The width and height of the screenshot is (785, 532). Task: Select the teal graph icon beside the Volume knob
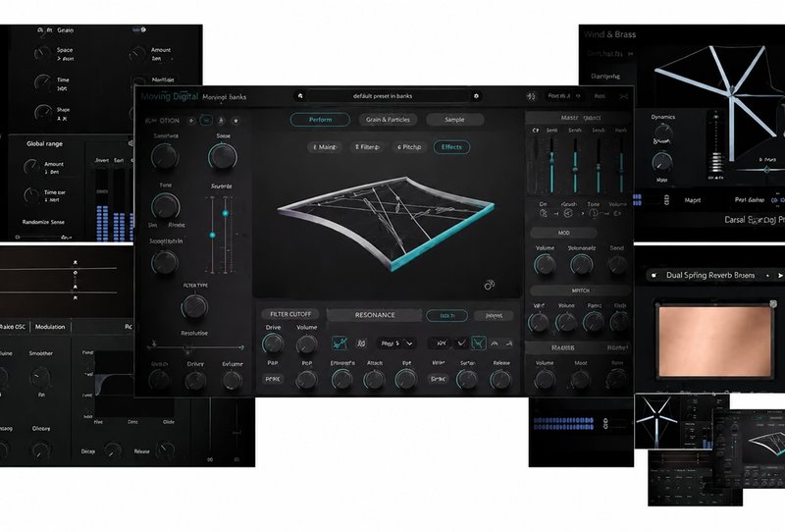[340, 344]
